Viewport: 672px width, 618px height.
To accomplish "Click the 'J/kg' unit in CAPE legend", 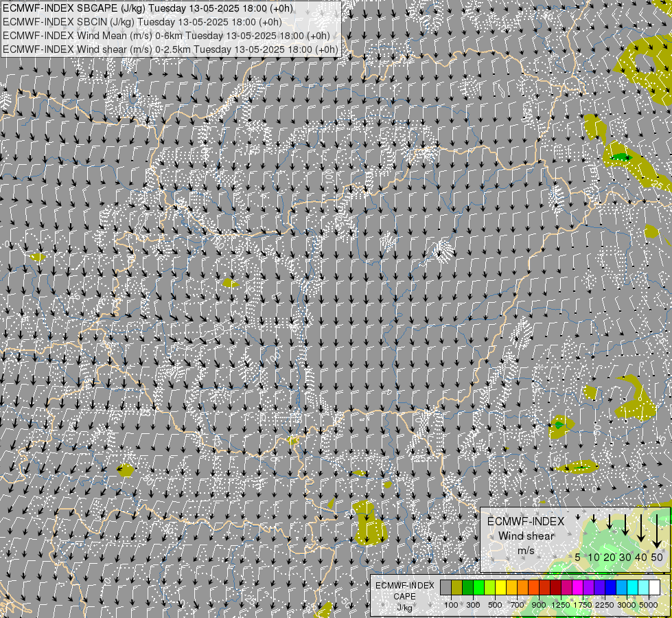I will [404, 608].
